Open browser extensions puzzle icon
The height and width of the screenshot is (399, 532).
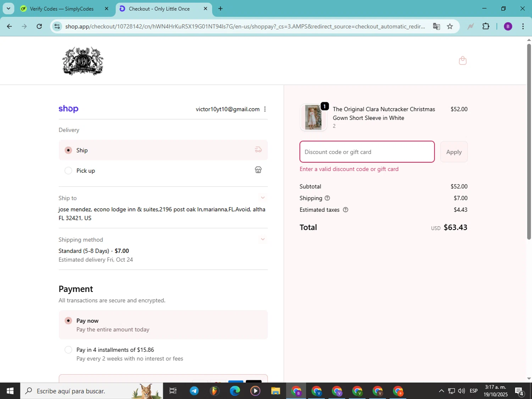click(486, 26)
